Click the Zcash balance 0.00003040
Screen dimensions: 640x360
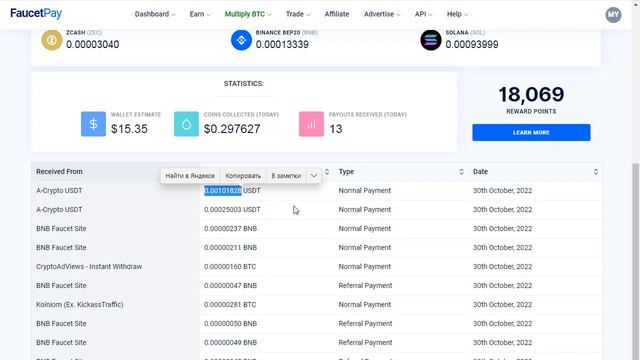93,44
